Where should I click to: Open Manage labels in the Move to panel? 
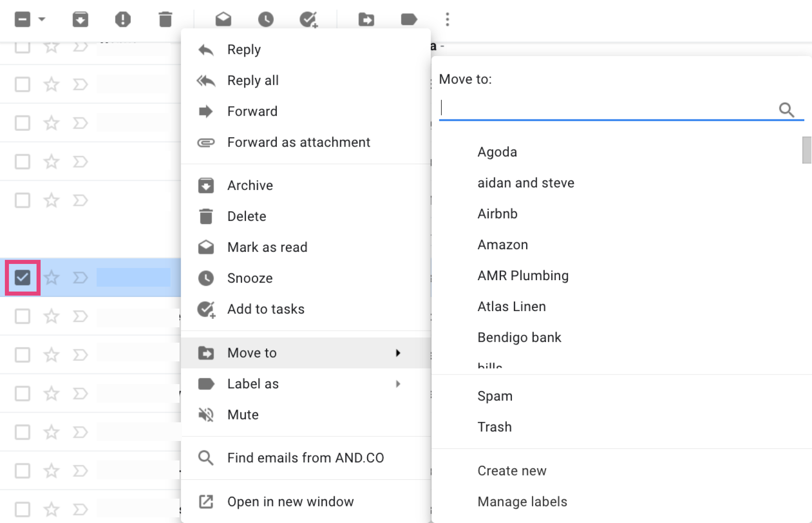coord(522,501)
